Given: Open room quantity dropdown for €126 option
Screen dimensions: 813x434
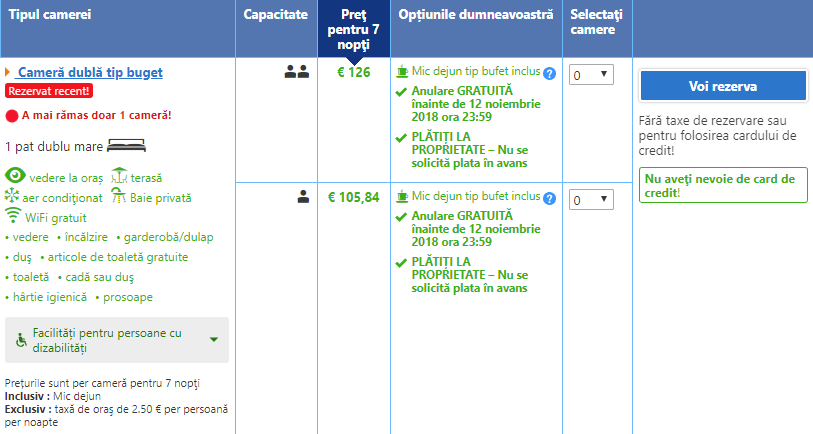Looking at the screenshot, I should 591,75.
